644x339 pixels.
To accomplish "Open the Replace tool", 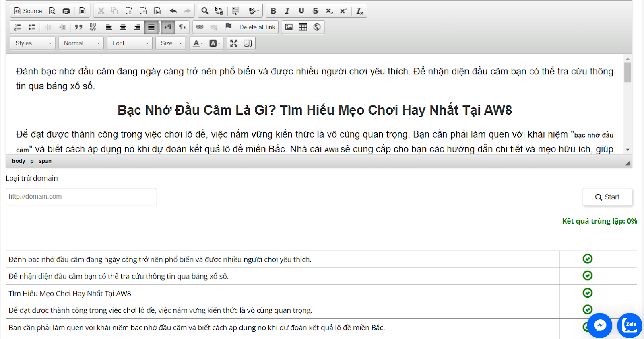I will 219,11.
